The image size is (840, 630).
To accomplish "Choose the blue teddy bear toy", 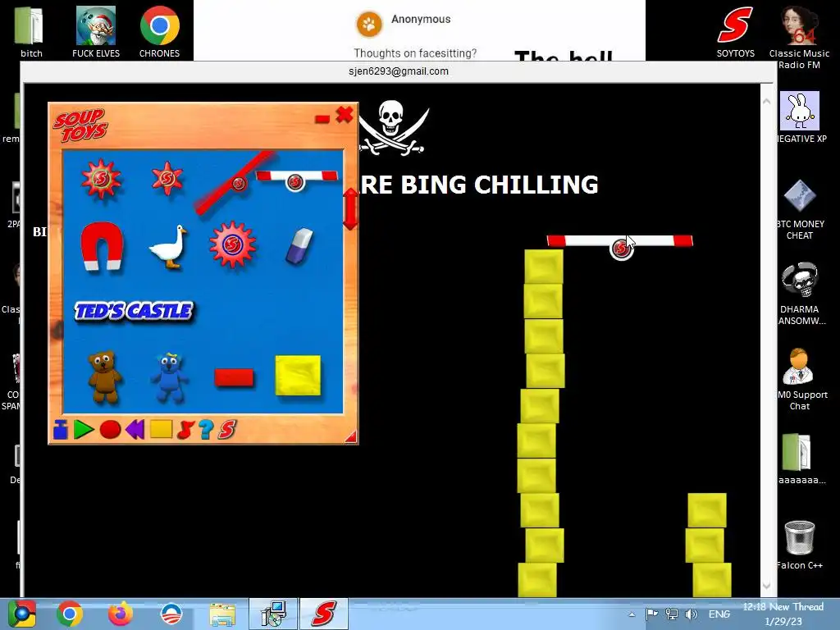I will (169, 377).
